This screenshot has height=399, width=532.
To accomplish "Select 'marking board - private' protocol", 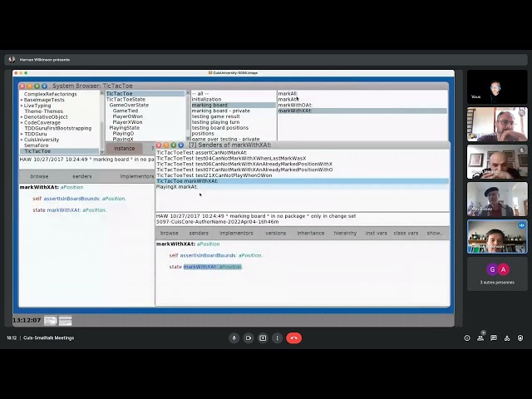I will click(x=220, y=111).
